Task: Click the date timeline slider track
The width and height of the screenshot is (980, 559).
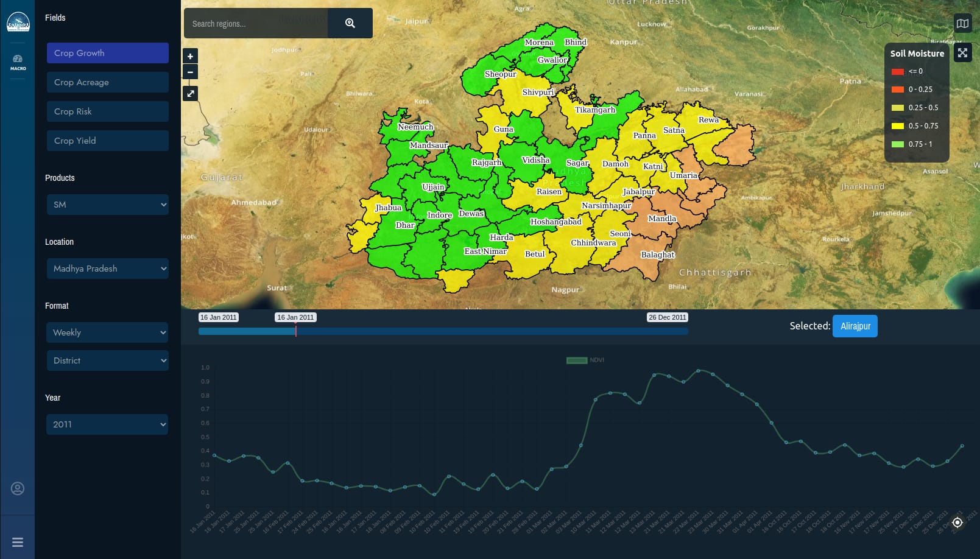Action: click(x=443, y=331)
